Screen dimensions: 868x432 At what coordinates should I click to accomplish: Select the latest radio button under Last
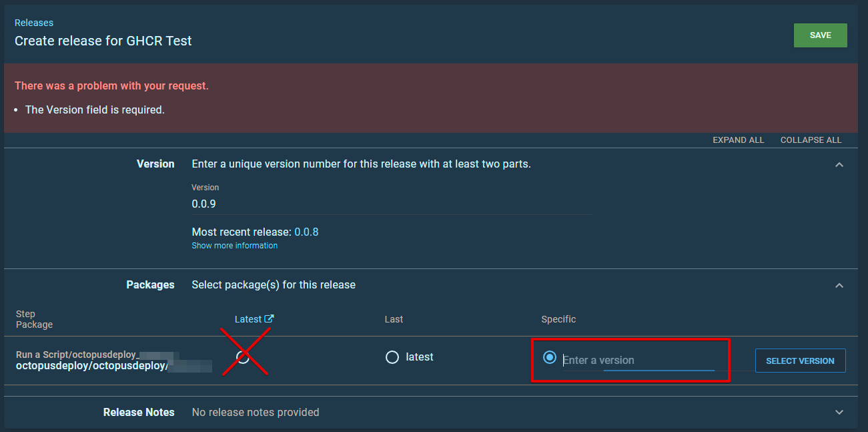pos(392,357)
